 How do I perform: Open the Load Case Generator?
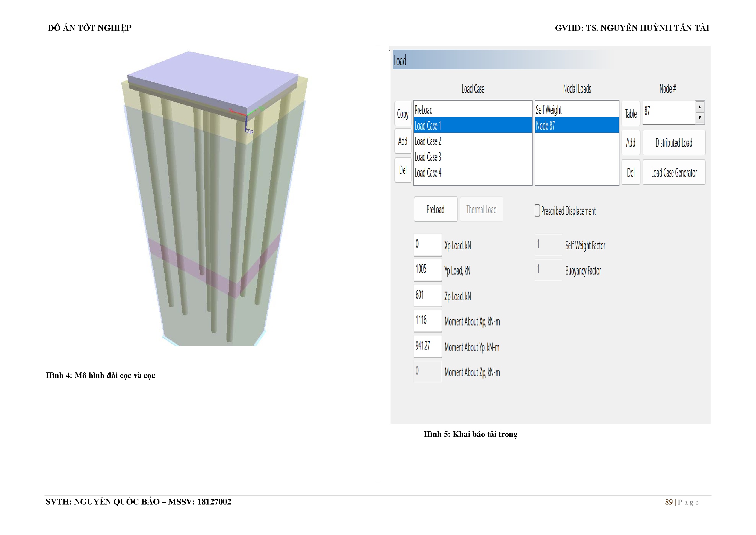click(674, 173)
